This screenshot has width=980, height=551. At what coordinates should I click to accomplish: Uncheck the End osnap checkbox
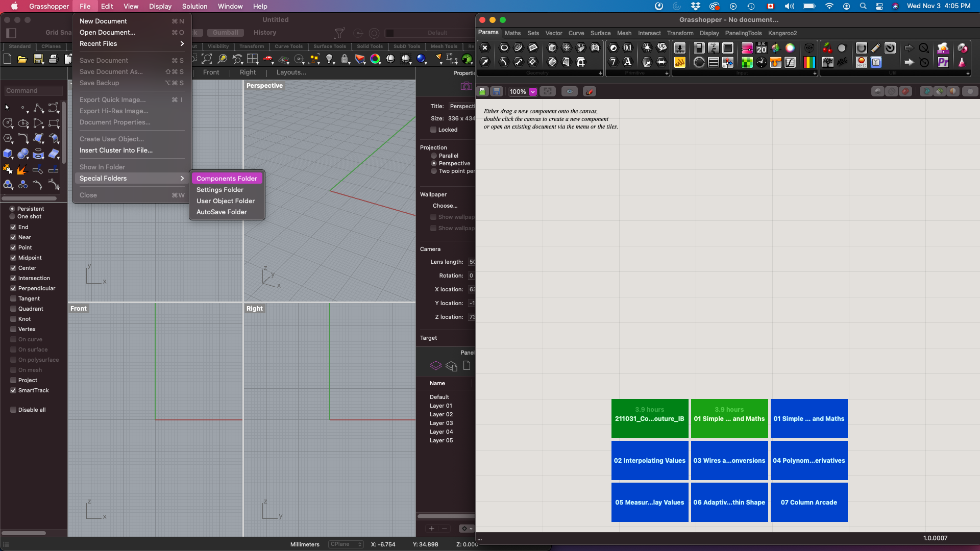pos(13,227)
